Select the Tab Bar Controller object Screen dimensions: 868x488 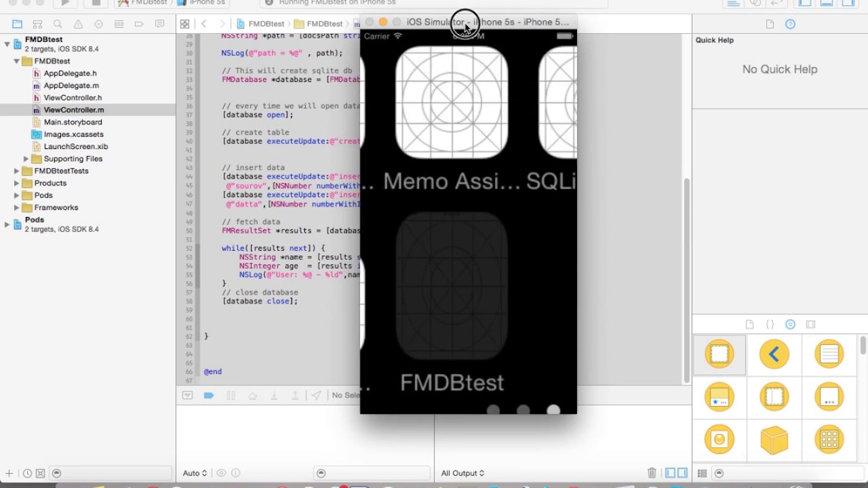point(719,397)
